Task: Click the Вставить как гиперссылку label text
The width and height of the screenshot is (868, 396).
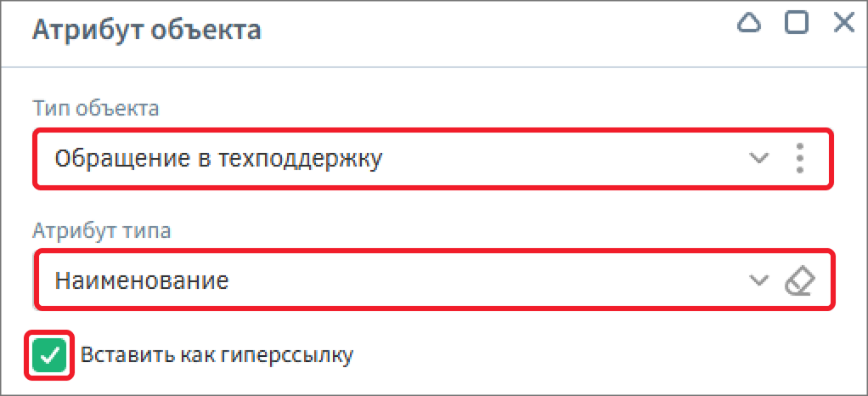Action: [x=217, y=355]
